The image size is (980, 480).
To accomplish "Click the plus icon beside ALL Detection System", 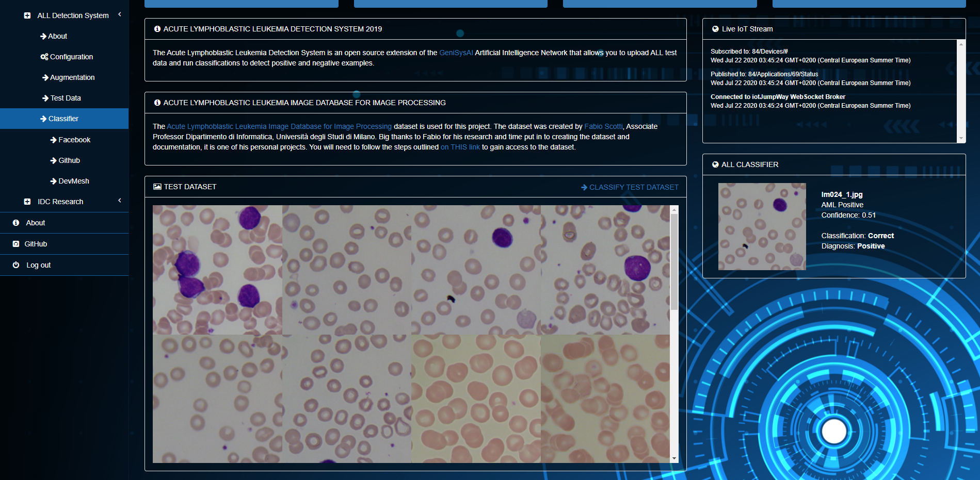I will coord(27,15).
